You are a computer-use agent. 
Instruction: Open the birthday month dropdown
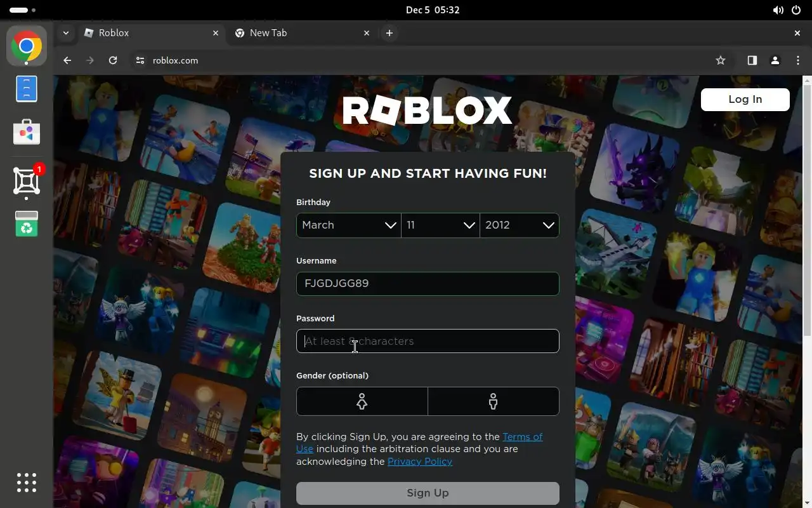[349, 225]
